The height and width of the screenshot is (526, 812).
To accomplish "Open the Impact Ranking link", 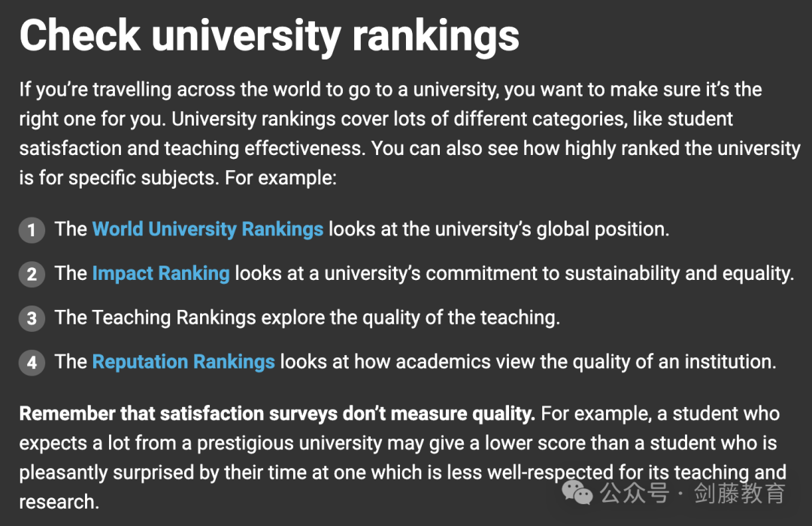I will [x=160, y=273].
